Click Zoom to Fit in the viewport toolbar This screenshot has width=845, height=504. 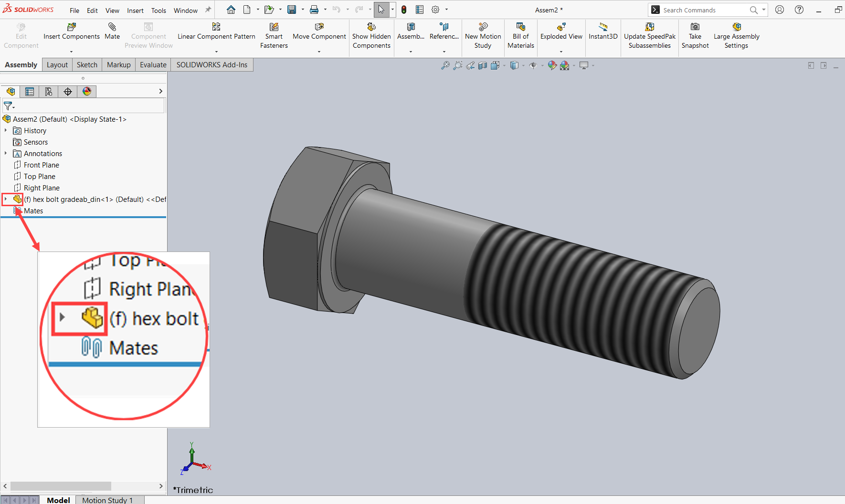click(x=445, y=65)
